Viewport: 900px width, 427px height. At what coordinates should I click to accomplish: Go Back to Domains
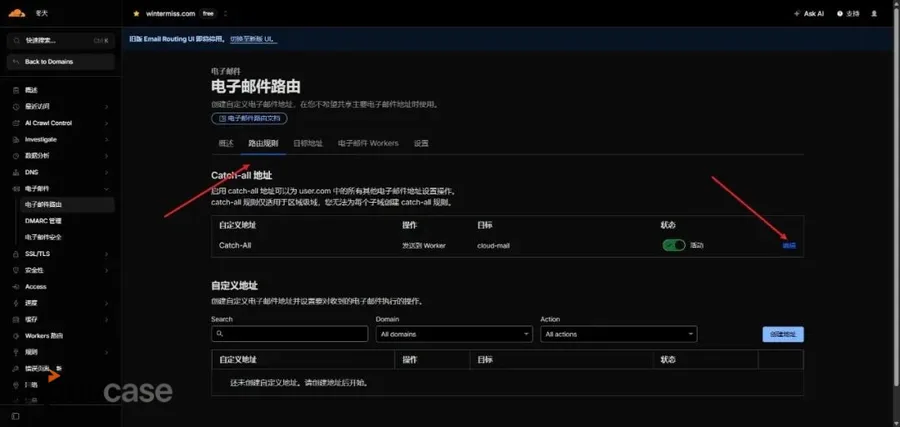(x=61, y=61)
